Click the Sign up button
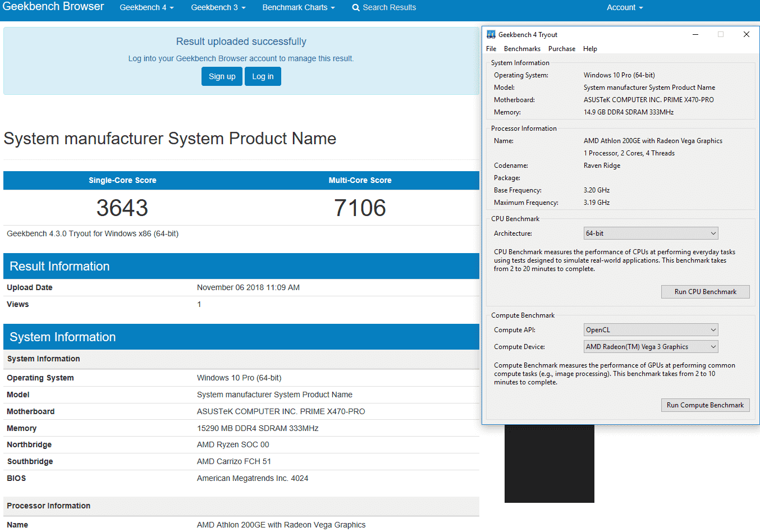Viewport: 760px width, 532px height. pos(222,76)
